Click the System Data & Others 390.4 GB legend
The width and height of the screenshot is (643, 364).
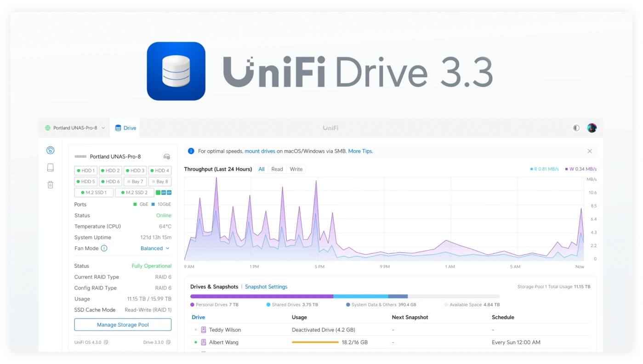click(381, 305)
